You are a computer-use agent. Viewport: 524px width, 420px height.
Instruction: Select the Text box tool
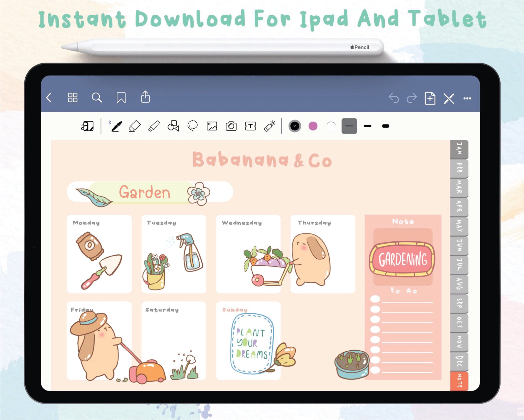tap(250, 126)
